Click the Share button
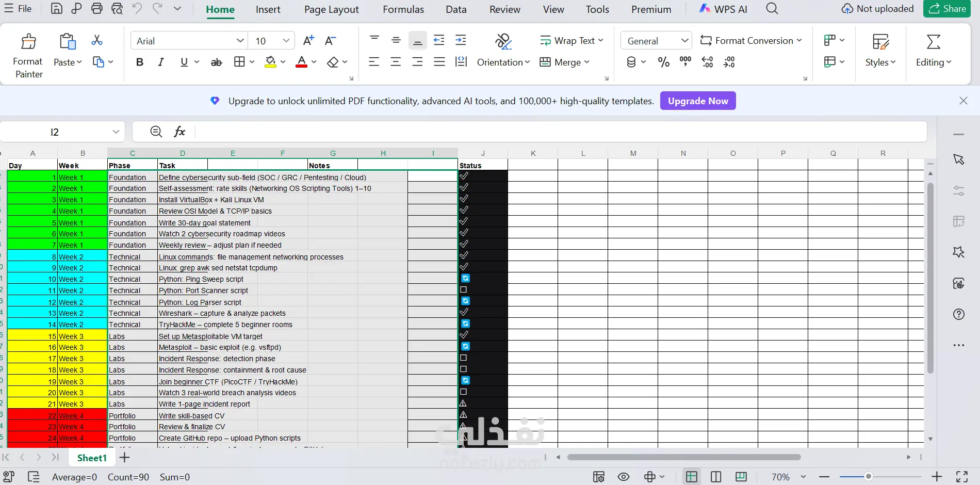Image resolution: width=980 pixels, height=485 pixels. tap(947, 9)
